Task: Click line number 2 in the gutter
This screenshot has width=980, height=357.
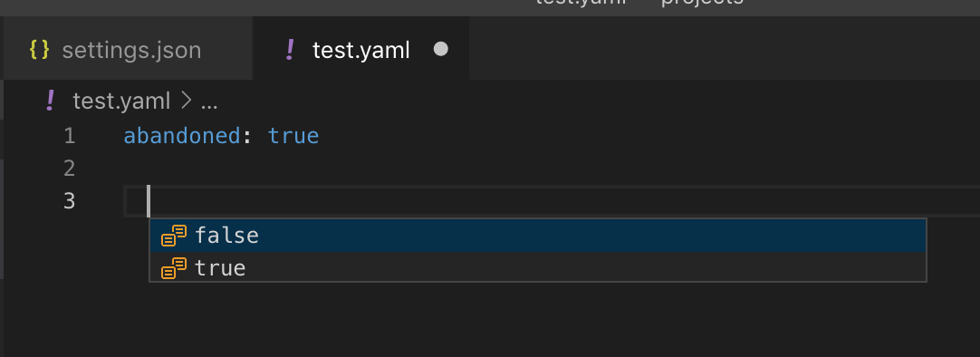Action: click(70, 169)
